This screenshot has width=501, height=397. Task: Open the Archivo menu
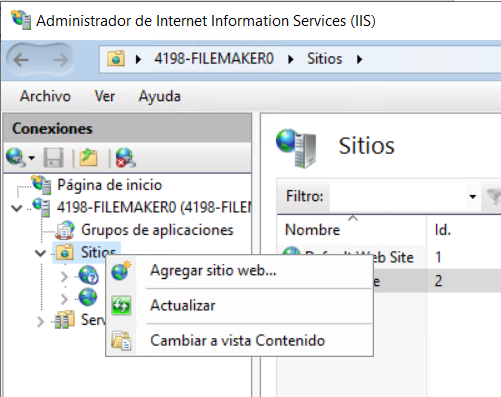(x=45, y=96)
